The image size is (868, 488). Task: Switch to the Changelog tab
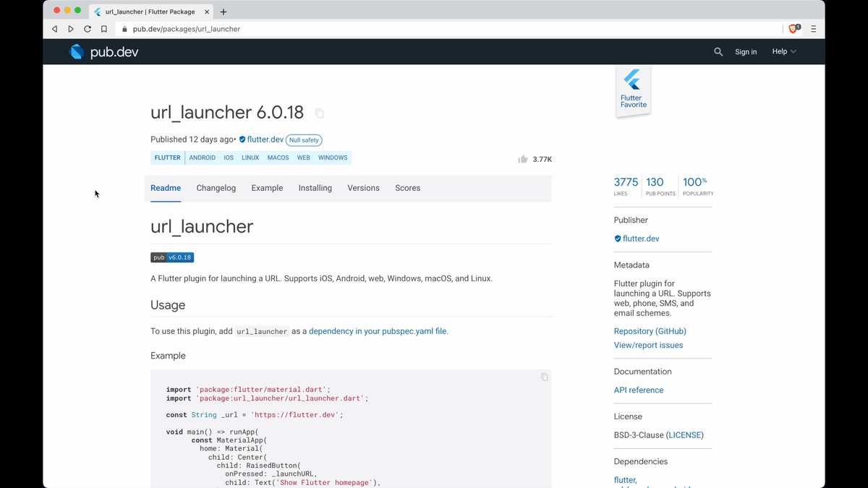tap(216, 188)
